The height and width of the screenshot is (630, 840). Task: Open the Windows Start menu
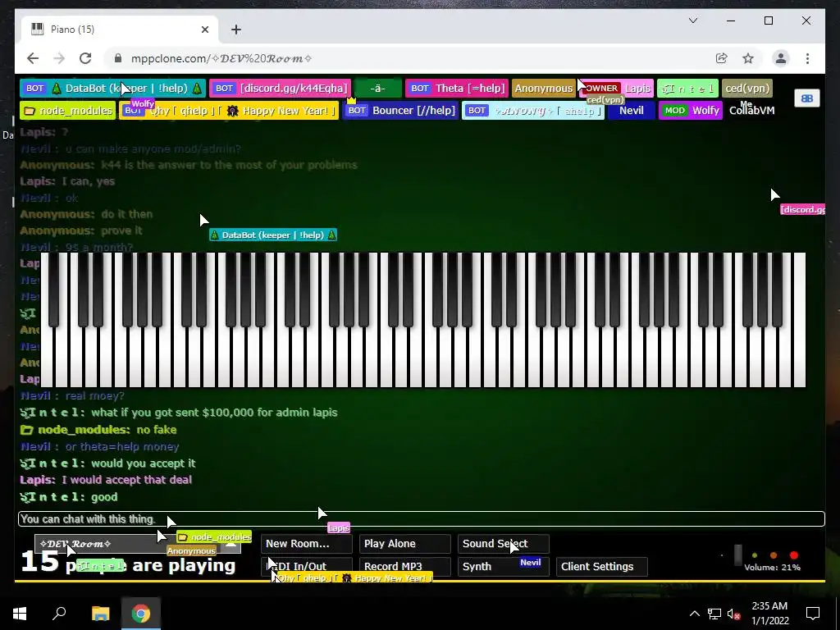pyautogui.click(x=20, y=614)
